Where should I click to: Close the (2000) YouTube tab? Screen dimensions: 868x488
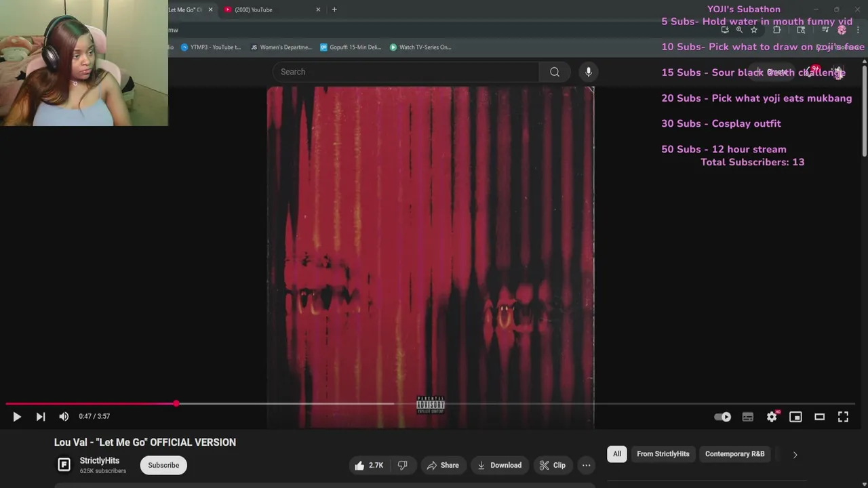319,9
